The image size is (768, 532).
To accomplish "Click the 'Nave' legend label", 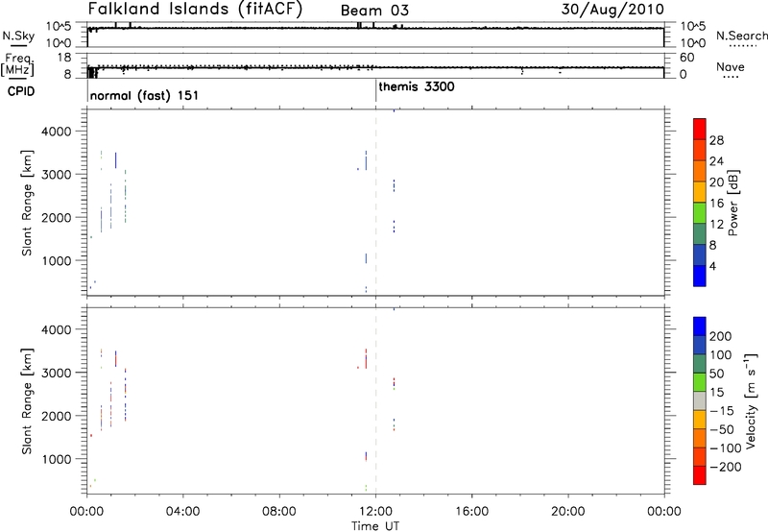I will point(731,66).
